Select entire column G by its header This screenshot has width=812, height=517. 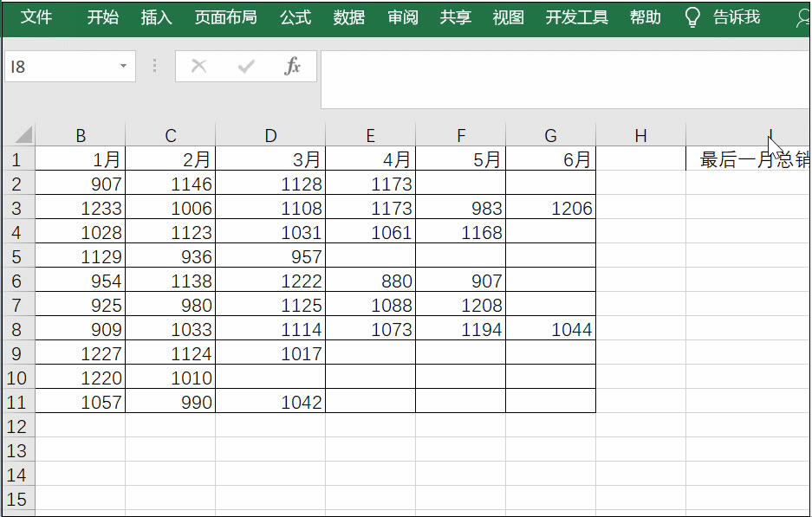(549, 134)
